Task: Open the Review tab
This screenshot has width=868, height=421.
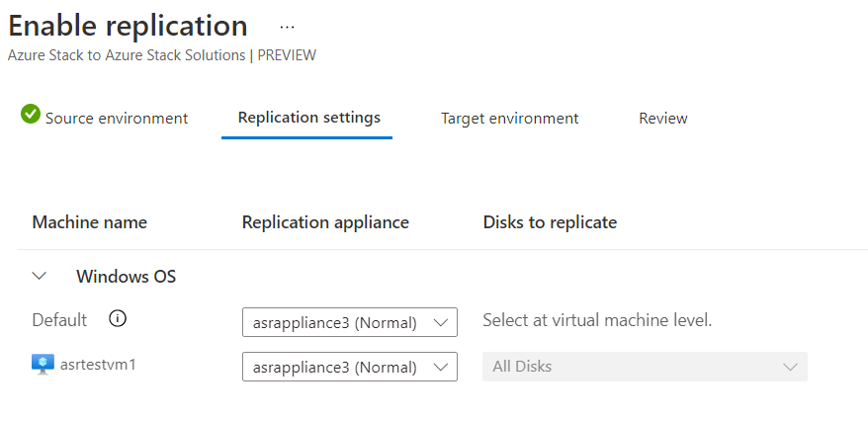Action: point(662,119)
